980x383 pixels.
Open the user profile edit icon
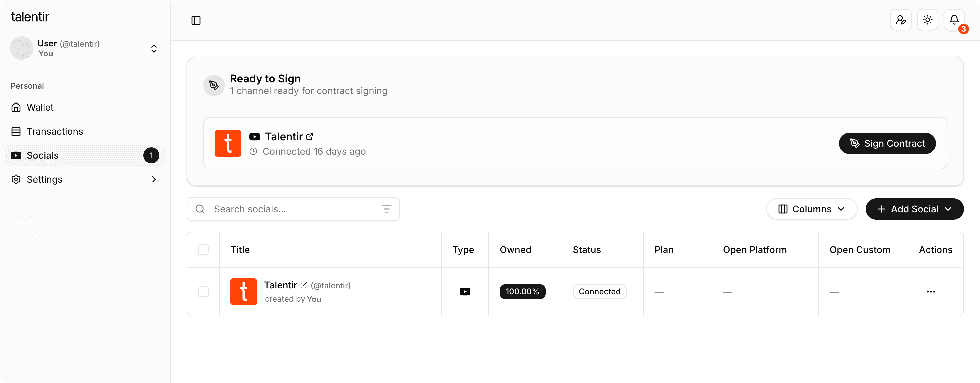tap(900, 20)
